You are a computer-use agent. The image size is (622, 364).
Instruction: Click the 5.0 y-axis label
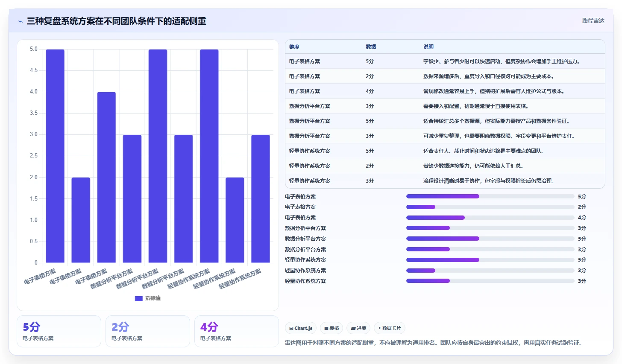pos(33,49)
